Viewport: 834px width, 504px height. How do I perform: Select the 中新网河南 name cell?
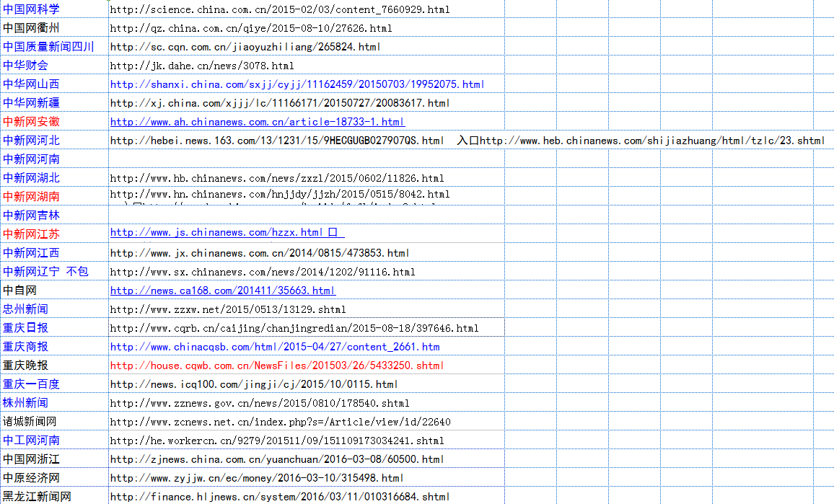[54, 159]
